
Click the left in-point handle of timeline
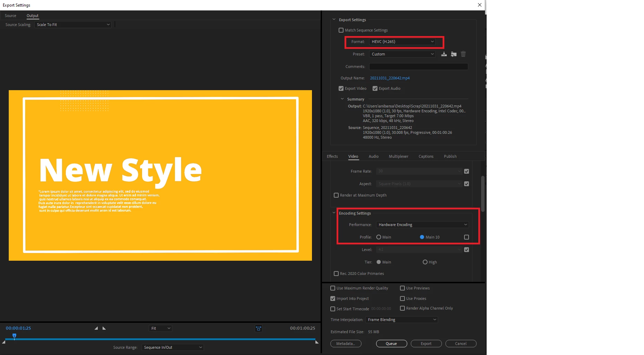[3, 342]
